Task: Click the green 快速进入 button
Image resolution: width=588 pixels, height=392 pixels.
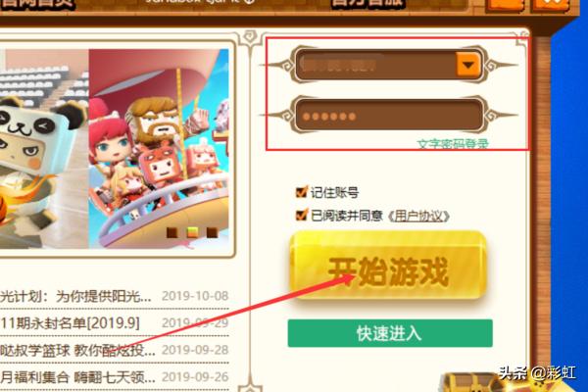Action: [x=390, y=333]
